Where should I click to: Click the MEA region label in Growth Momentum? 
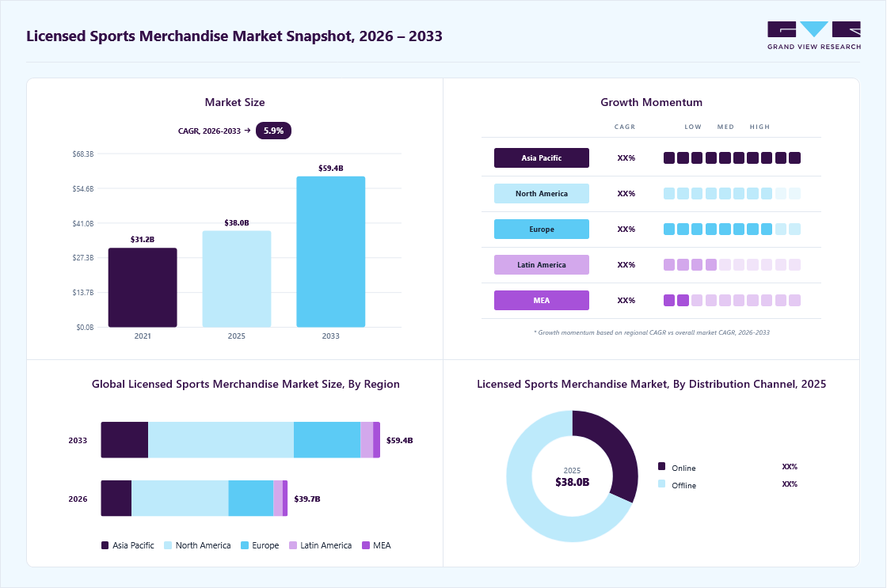click(x=542, y=300)
